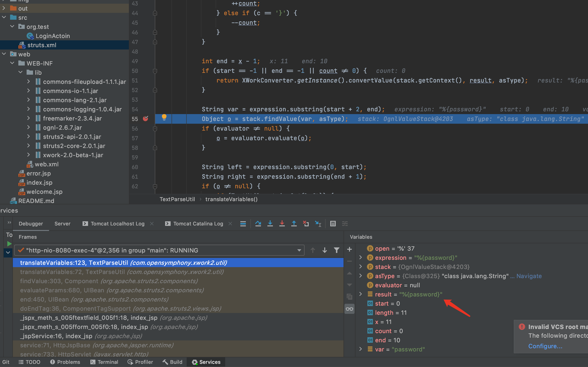Toggle fold marker at line 44
Viewport: 588px width, 367px height.
tap(155, 13)
